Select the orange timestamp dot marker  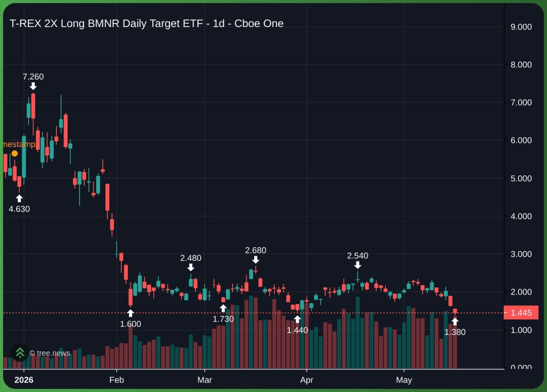15,153
